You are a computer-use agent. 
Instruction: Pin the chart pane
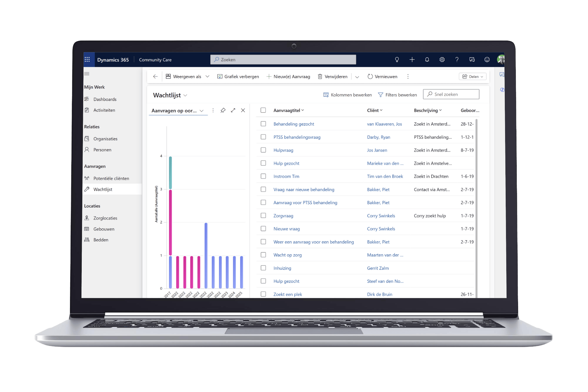(x=223, y=110)
